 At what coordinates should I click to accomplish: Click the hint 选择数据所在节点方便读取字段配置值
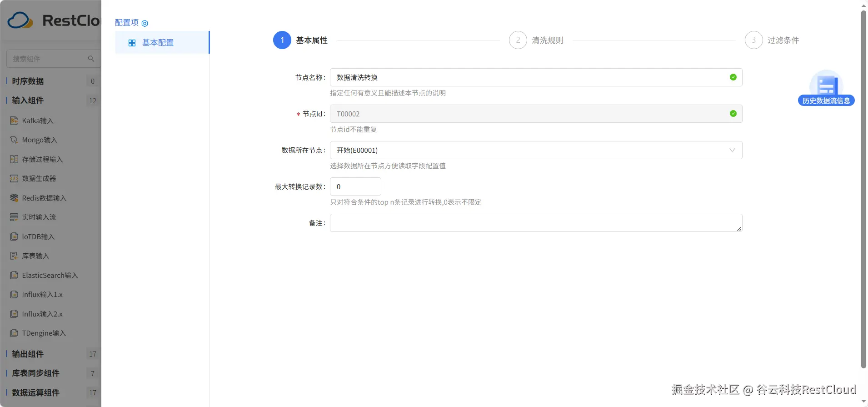[x=388, y=166]
